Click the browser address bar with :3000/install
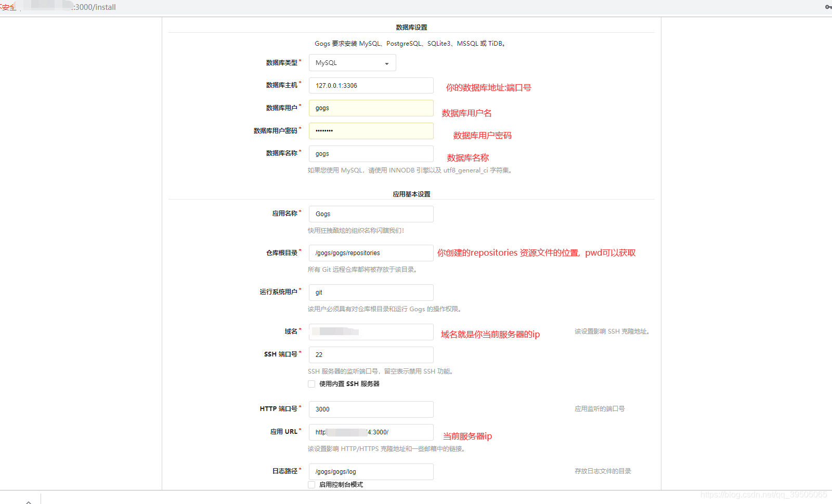The width and height of the screenshot is (832, 504). (95, 7)
